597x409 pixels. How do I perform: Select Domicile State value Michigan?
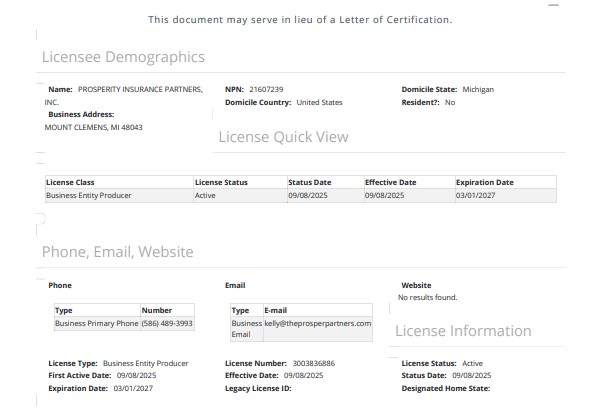click(478, 89)
